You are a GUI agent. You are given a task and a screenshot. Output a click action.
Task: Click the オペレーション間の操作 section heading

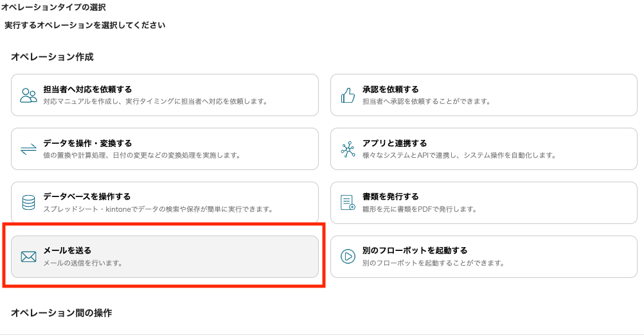(61, 313)
